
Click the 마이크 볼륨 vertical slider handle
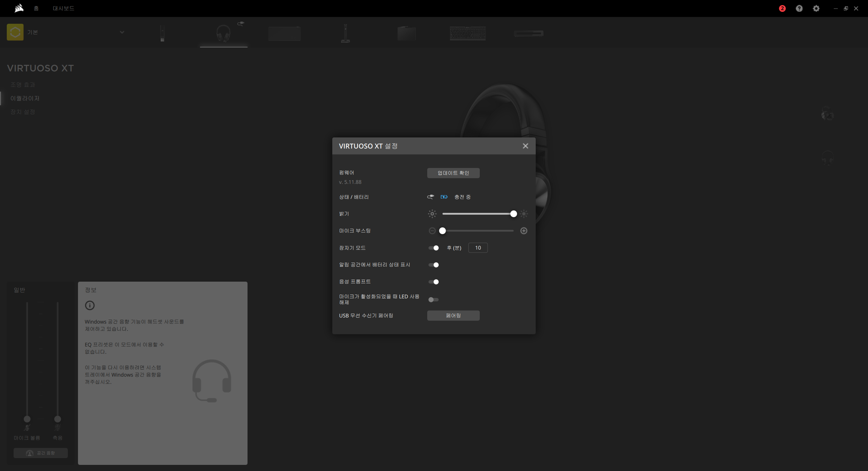[x=27, y=419]
